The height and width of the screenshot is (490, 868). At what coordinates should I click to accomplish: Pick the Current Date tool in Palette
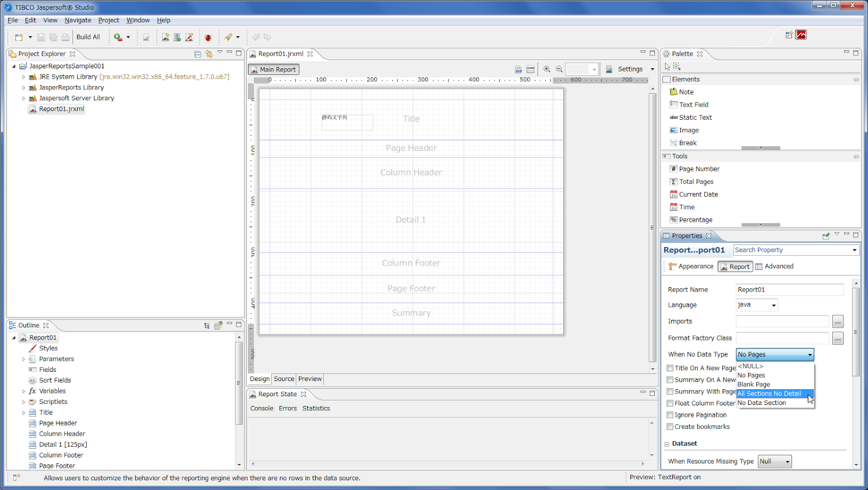click(694, 195)
